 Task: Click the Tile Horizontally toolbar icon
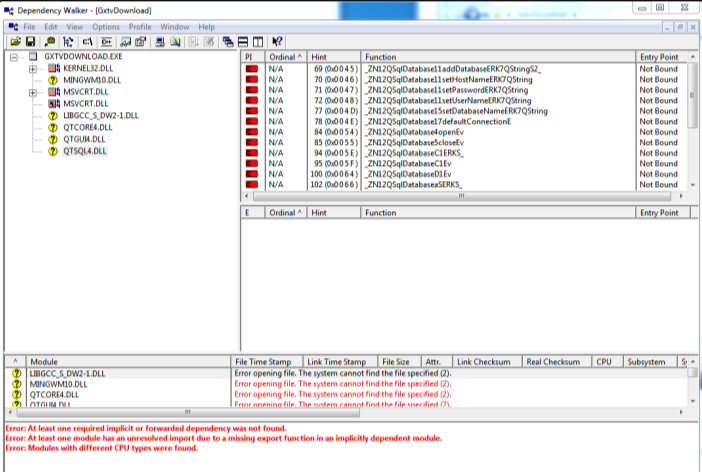pyautogui.click(x=243, y=42)
